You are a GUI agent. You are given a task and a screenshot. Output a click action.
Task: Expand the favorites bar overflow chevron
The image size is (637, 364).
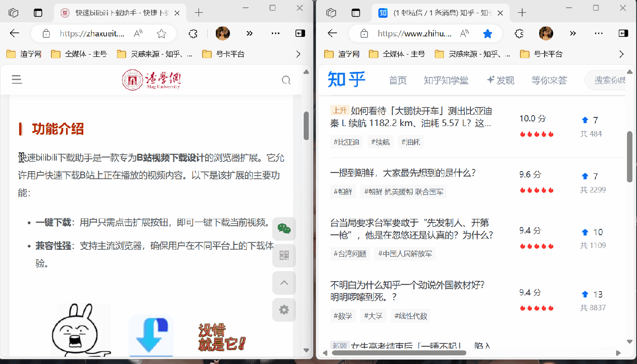[x=298, y=54]
